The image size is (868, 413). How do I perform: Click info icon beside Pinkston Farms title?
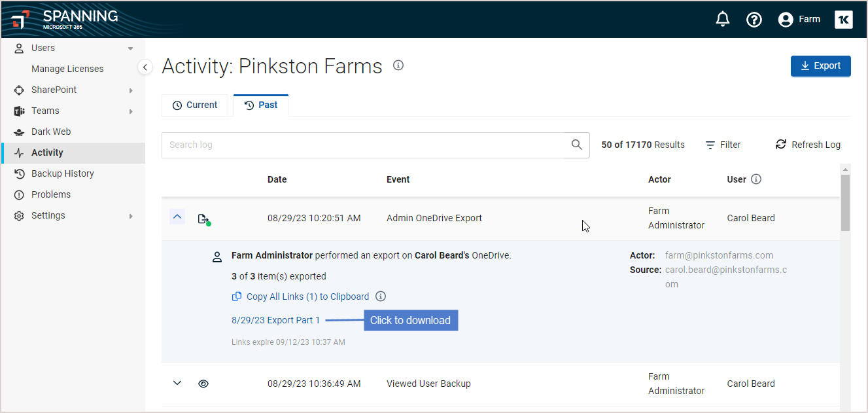pyautogui.click(x=398, y=65)
